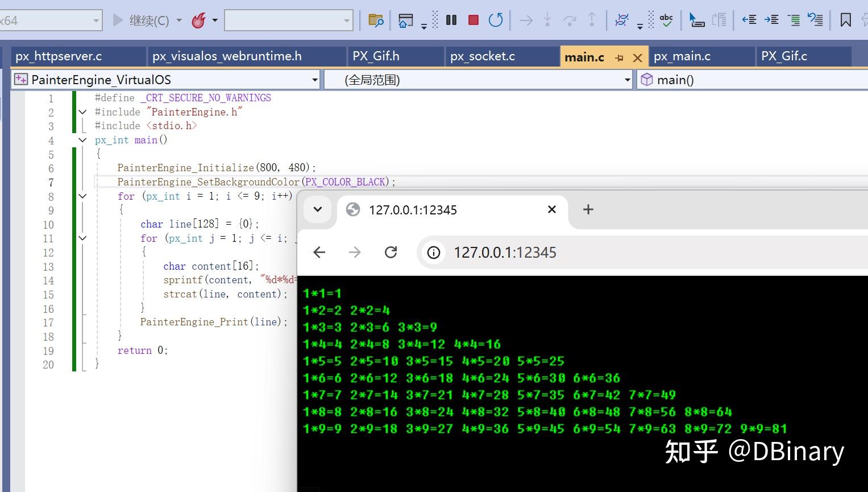
Task: Collapse the #include block at line 2
Action: (x=82, y=112)
